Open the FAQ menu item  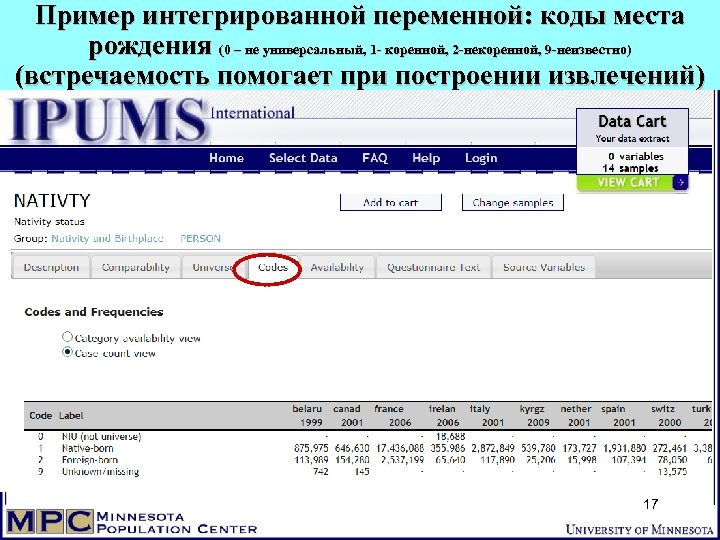click(375, 158)
